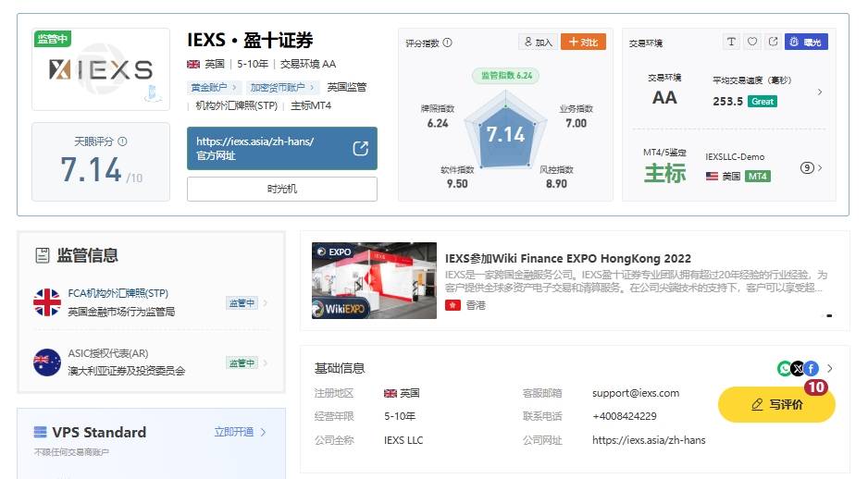The height and width of the screenshot is (479, 868).
Task: Click the Australian flag icon for ASIC
Action: click(47, 362)
